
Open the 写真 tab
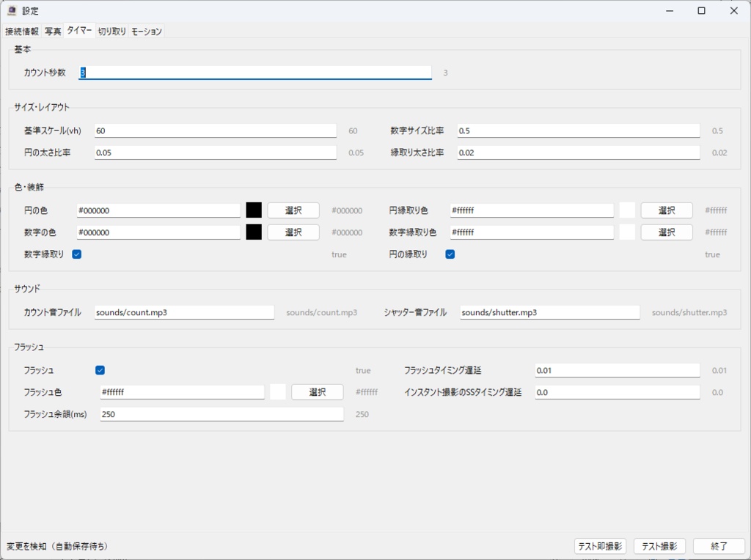click(x=53, y=31)
